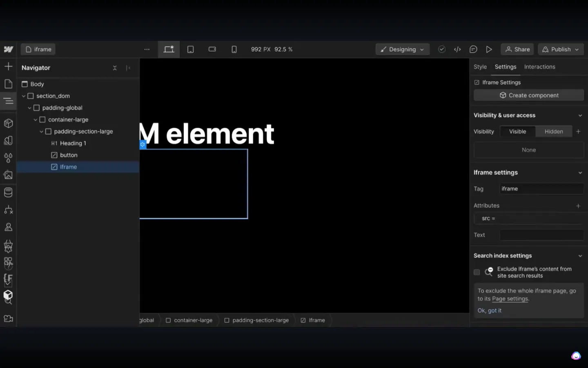Collapse the Iframe settings section
The image size is (588, 368).
[x=580, y=173]
